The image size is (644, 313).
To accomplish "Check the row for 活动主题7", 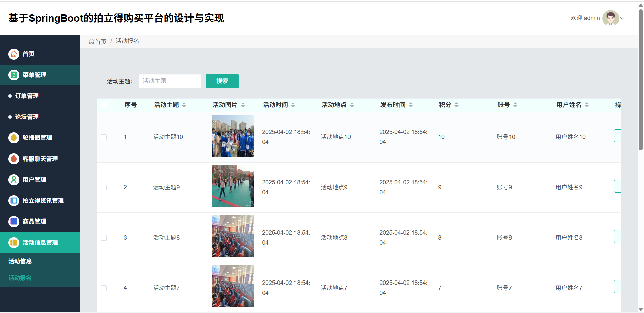I will (x=104, y=288).
